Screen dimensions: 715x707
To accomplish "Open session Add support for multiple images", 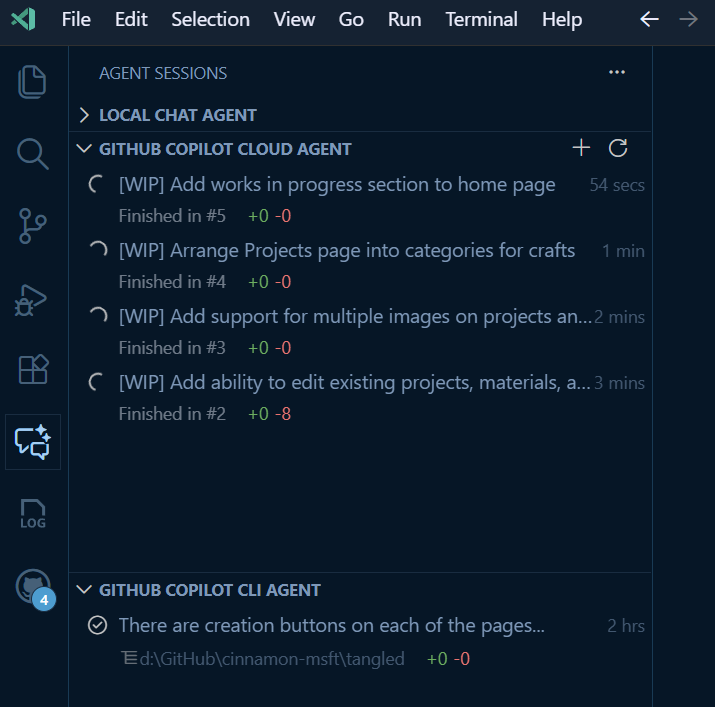I will tap(355, 317).
